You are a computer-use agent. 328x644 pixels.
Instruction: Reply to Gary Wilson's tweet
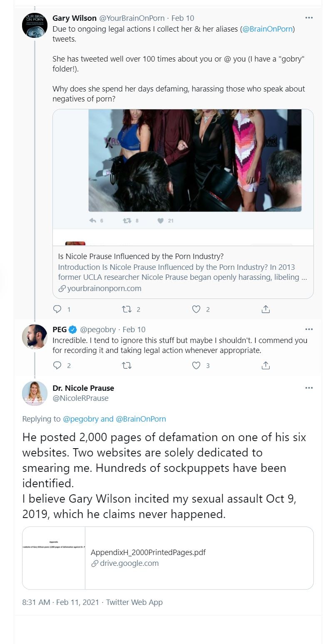coord(57,309)
